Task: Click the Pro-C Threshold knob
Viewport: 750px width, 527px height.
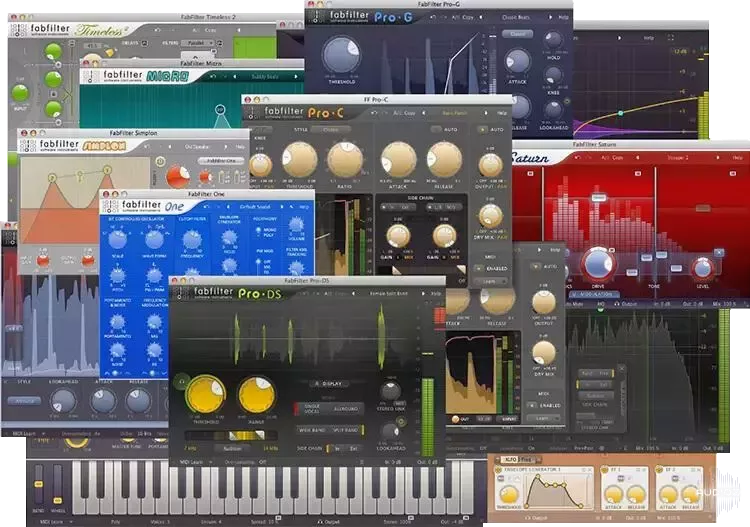Action: [299, 160]
